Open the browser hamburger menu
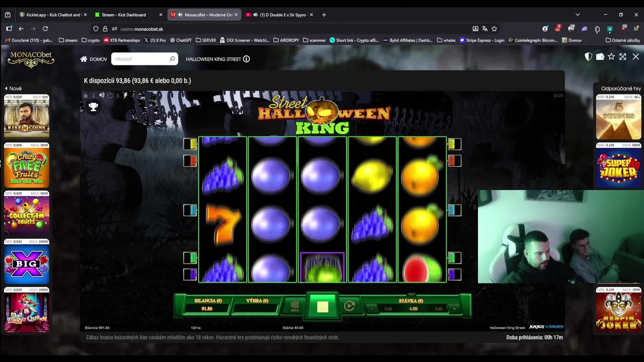 tap(636, 29)
